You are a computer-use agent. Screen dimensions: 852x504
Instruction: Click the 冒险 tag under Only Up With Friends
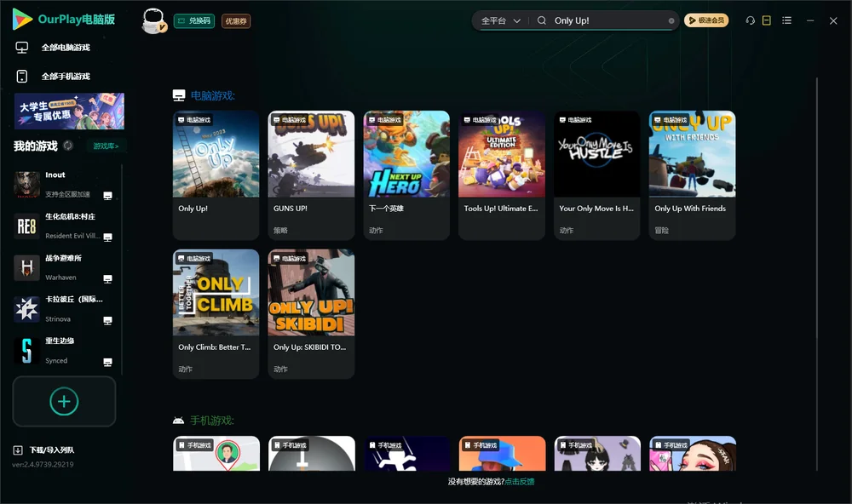point(661,230)
